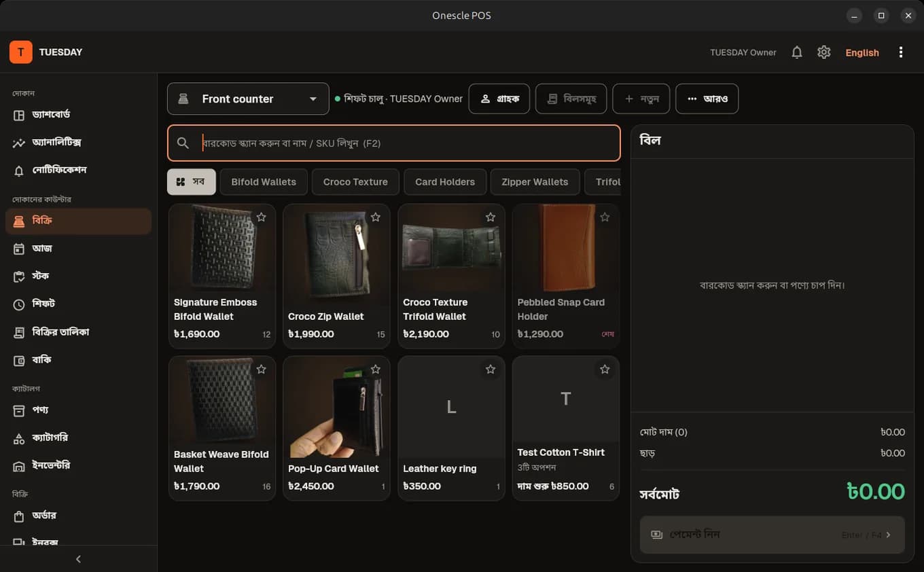Filter by Croco Texture category
The width and height of the screenshot is (924, 572).
coord(355,182)
